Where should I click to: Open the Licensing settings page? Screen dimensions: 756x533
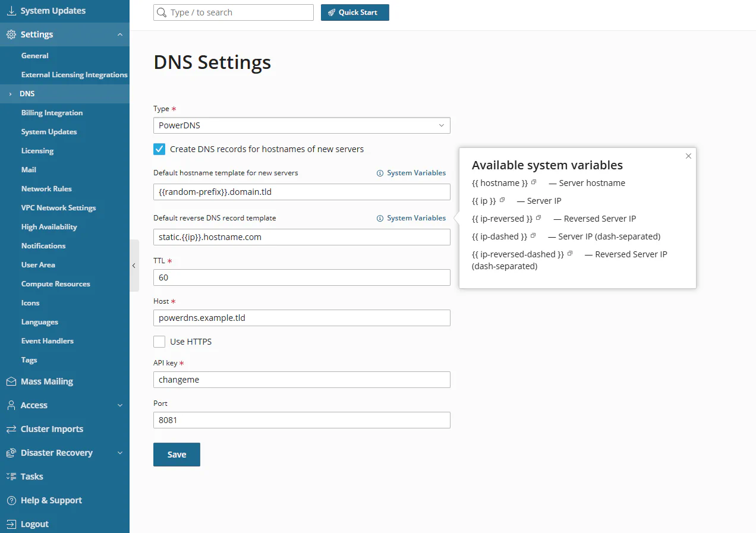point(37,151)
